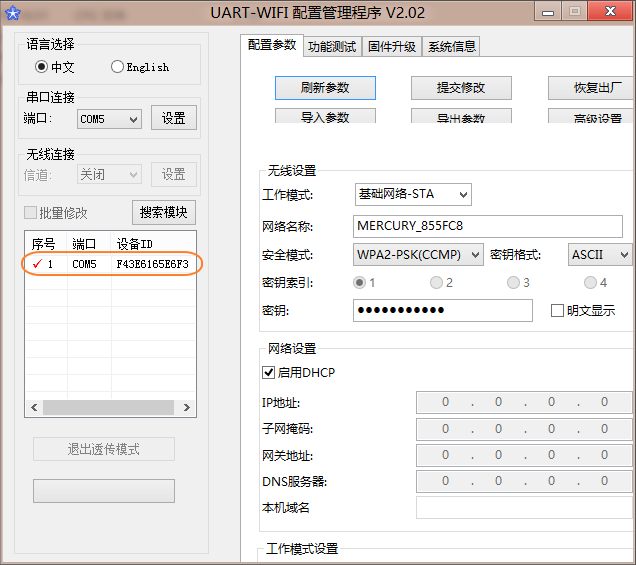Click device list horizontal scrollbar thumb

108,407
